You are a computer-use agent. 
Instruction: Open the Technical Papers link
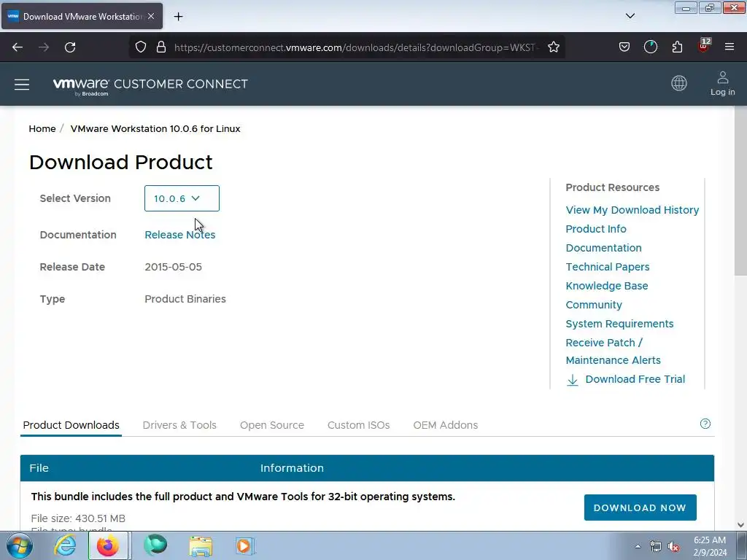608,267
